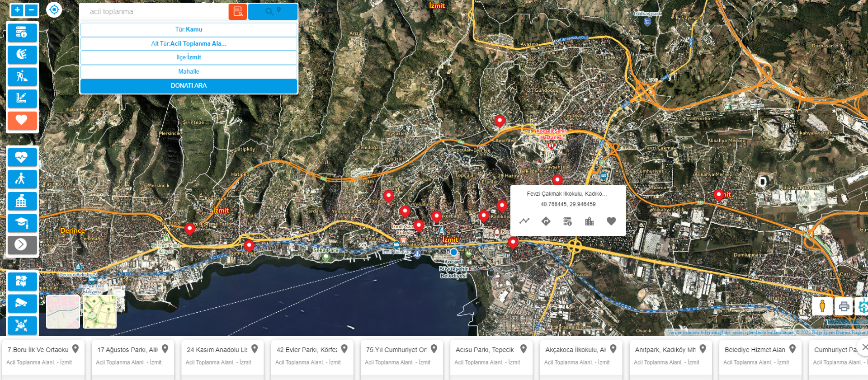Select the 17 Ağustos Parkı result card
868x380 pixels.
(132, 356)
